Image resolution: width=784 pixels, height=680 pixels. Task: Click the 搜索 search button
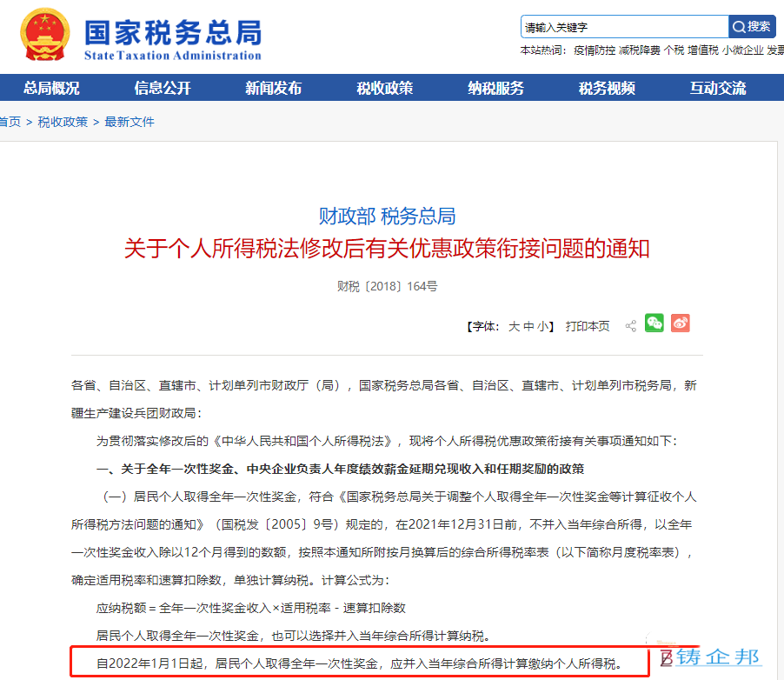[x=752, y=26]
